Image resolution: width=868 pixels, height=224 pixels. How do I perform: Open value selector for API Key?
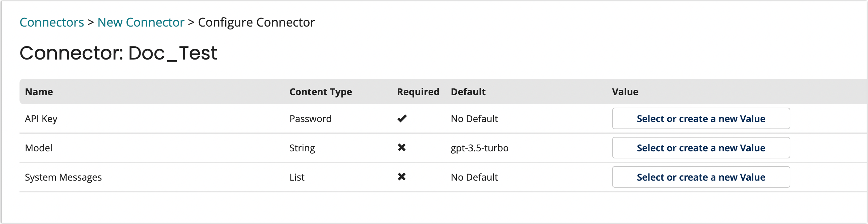point(701,118)
